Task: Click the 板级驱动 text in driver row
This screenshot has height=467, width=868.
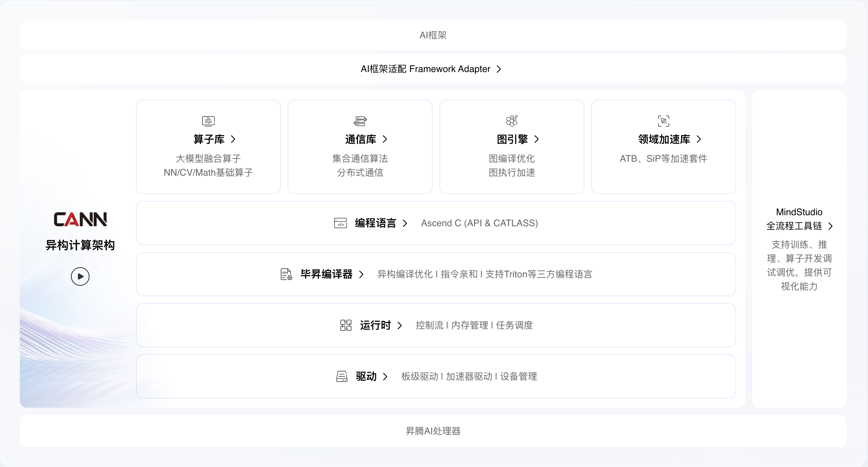Action: point(419,376)
